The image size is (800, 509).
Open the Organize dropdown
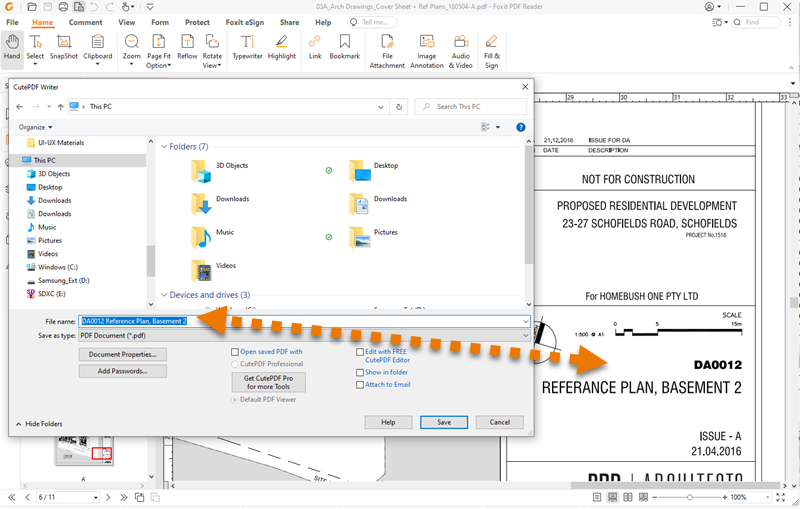click(x=36, y=127)
